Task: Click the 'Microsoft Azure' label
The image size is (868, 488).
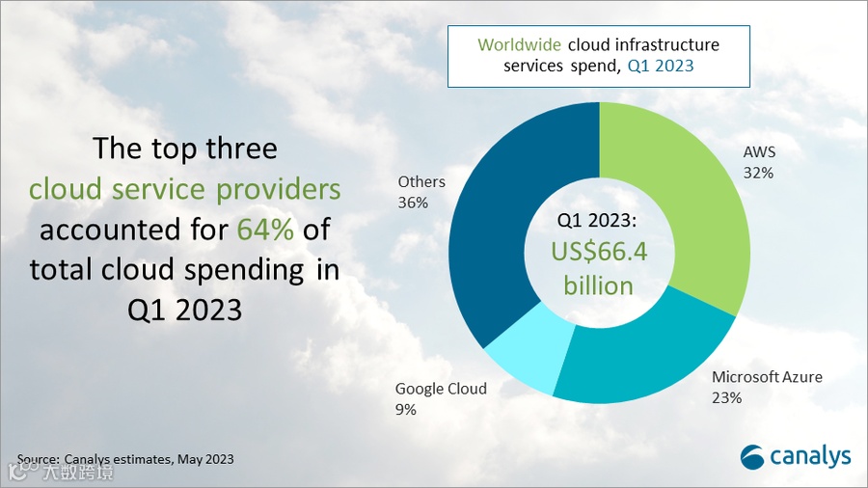Action: (x=767, y=377)
